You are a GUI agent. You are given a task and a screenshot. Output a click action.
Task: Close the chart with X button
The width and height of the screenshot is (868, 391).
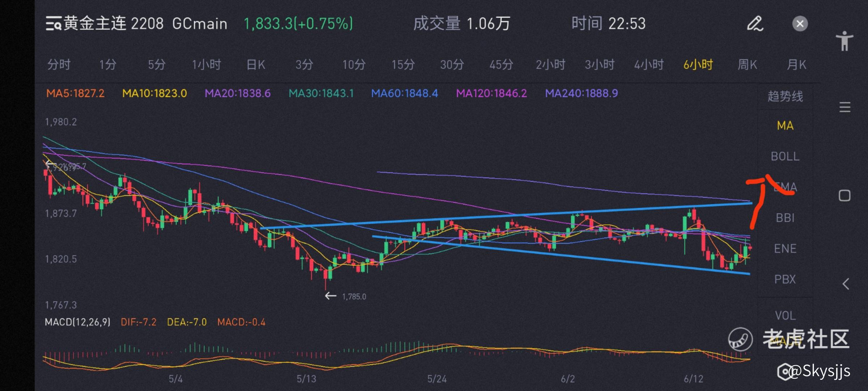(800, 24)
